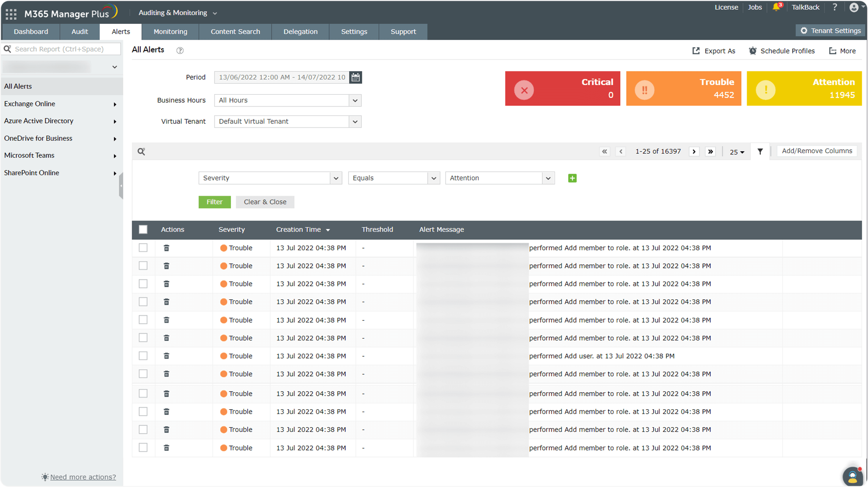Image resolution: width=868 pixels, height=487 pixels.
Task: Expand the Azure Active Directory sidebar section
Action: 115,121
